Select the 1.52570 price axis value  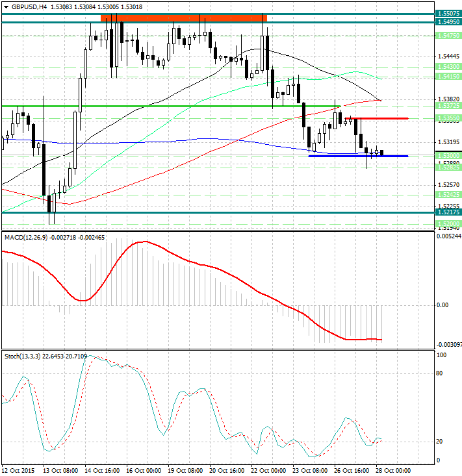coord(448,185)
